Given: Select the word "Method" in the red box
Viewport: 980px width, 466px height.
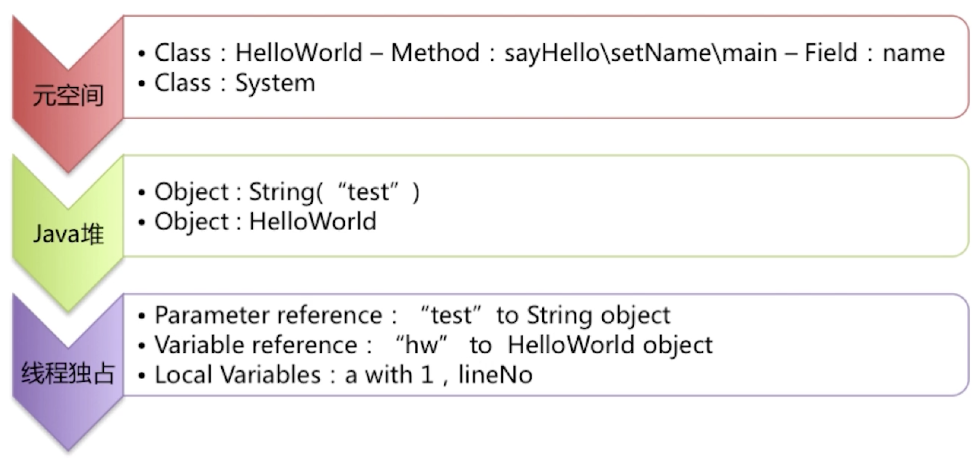Looking at the screenshot, I should coord(435,52).
